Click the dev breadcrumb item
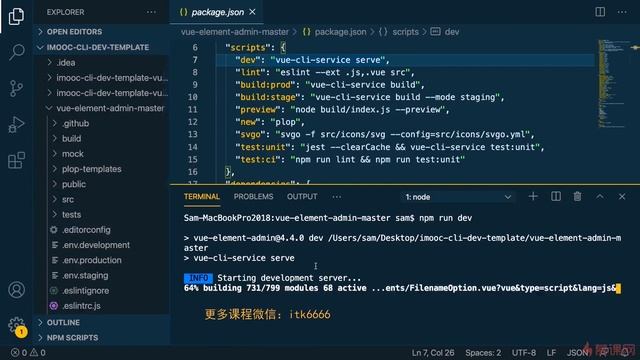640x360 pixels. (445, 32)
